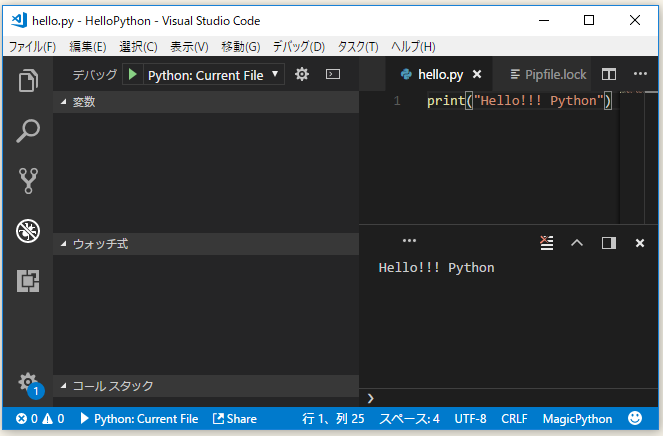Open the Extensions view

pyautogui.click(x=27, y=281)
